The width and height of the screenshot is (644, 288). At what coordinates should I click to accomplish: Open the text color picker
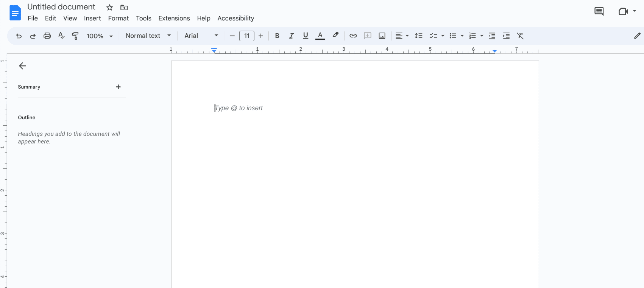coord(320,36)
